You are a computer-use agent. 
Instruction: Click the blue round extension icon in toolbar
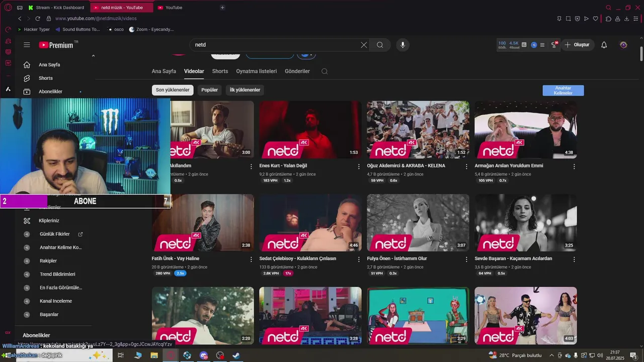[534, 45]
